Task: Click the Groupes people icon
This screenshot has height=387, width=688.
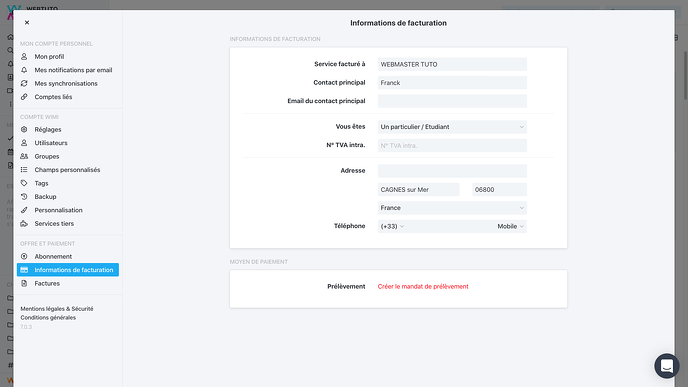Action: (24, 156)
